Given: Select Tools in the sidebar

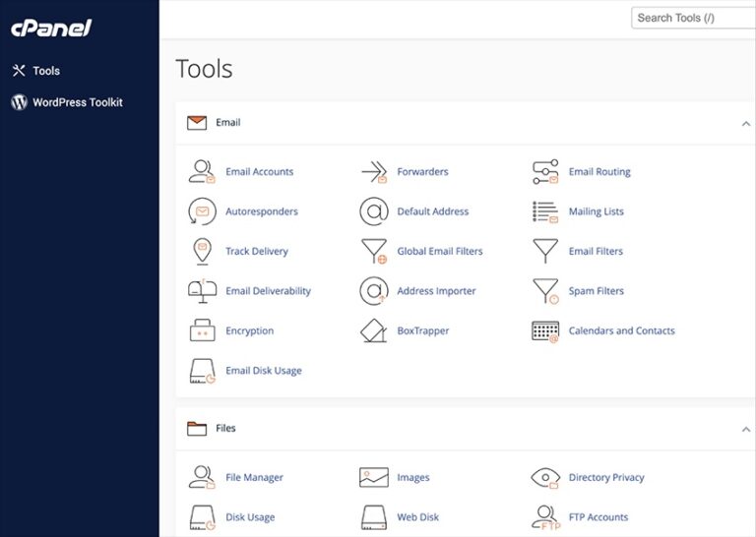Looking at the screenshot, I should [x=46, y=71].
